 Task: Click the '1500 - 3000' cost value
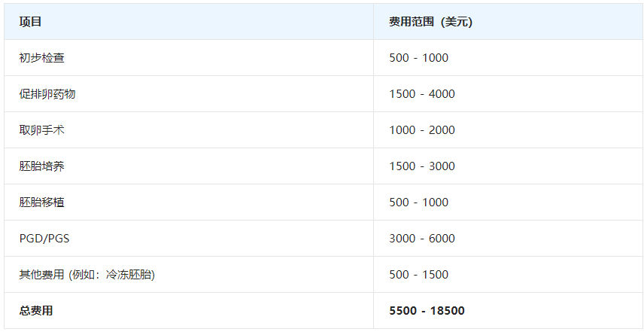coord(422,166)
